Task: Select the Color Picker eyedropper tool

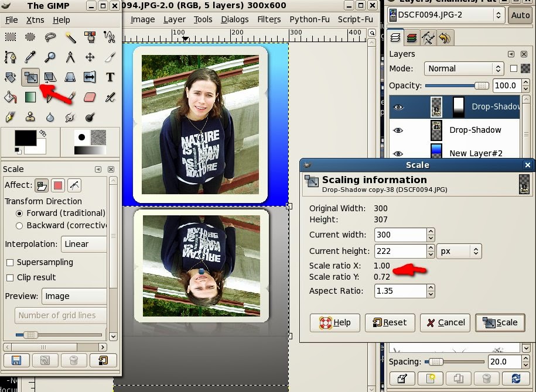Action: coord(30,57)
